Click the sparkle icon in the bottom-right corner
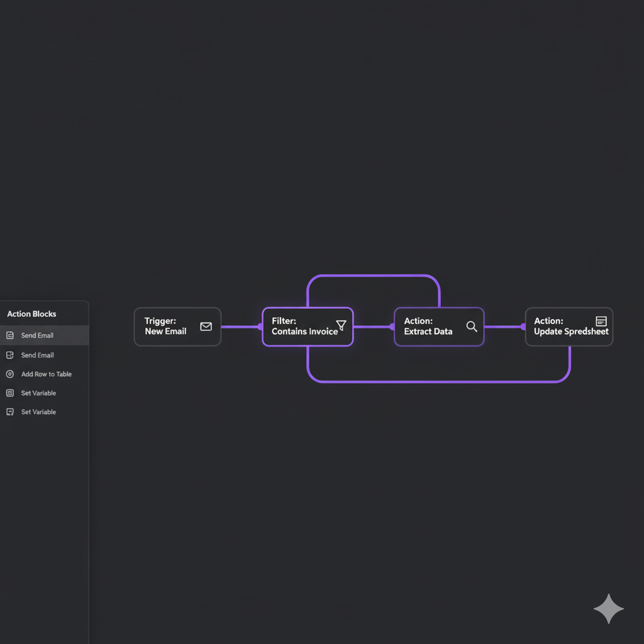This screenshot has width=644, height=644. (x=608, y=609)
